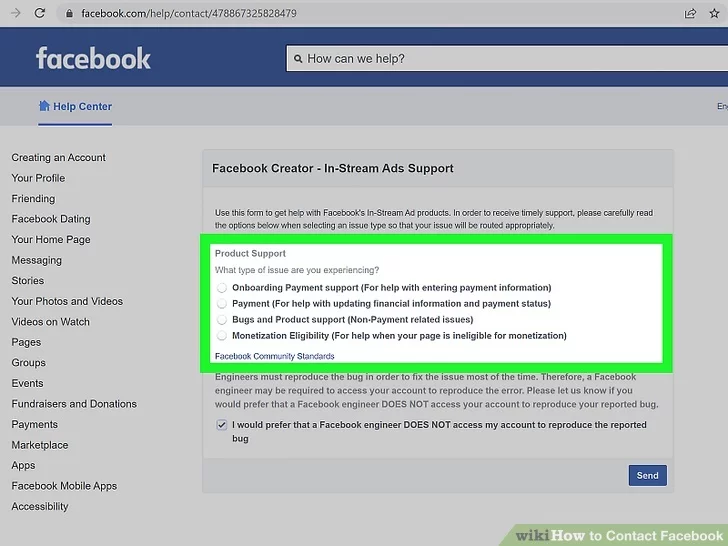Open Your Home Page help topic
The height and width of the screenshot is (546, 728).
pos(51,240)
